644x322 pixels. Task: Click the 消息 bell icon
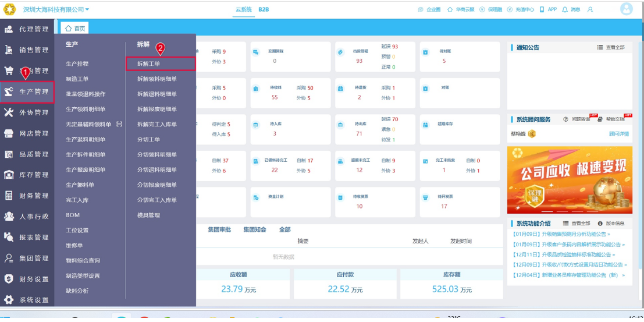(565, 9)
